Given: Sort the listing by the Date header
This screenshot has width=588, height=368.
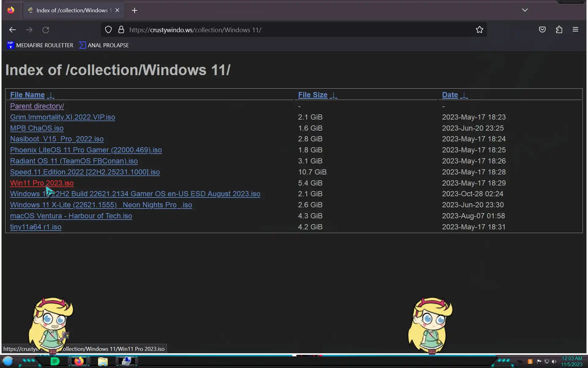Looking at the screenshot, I should (450, 95).
